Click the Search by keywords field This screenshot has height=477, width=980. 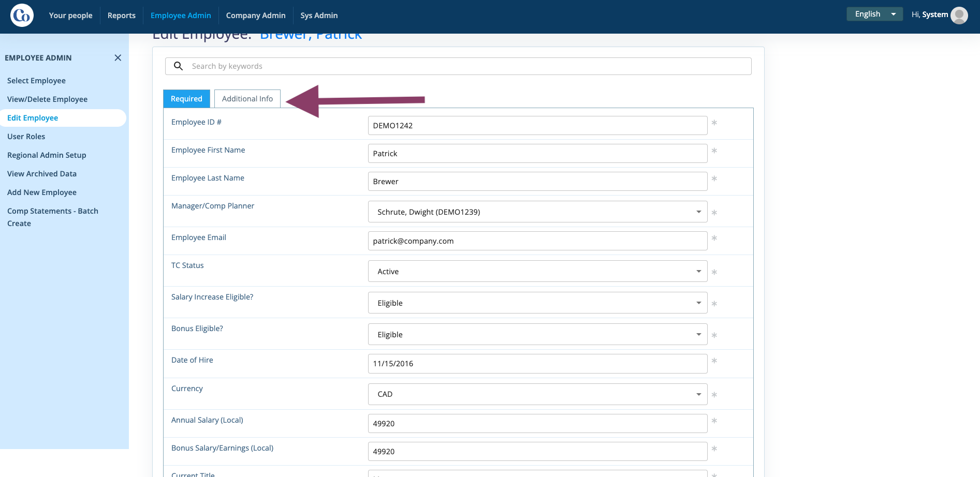pyautogui.click(x=458, y=66)
